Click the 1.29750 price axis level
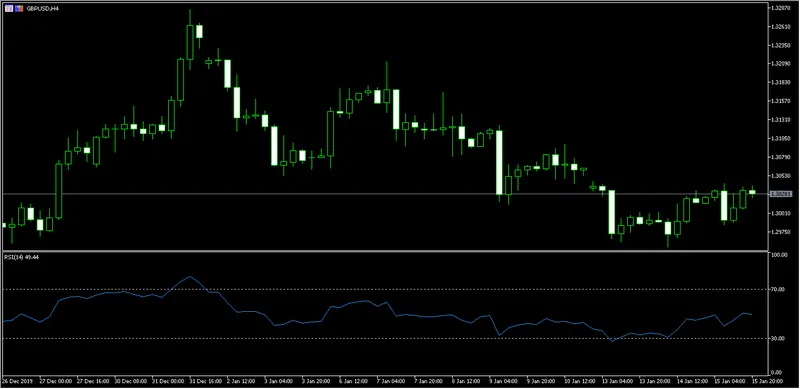This screenshot has width=800, height=389. pyautogui.click(x=781, y=231)
